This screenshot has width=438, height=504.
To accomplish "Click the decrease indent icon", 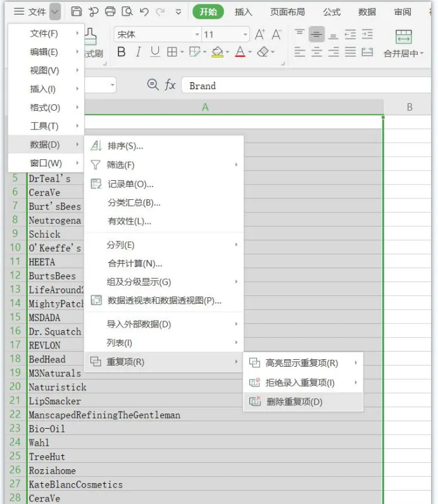I will 350,34.
